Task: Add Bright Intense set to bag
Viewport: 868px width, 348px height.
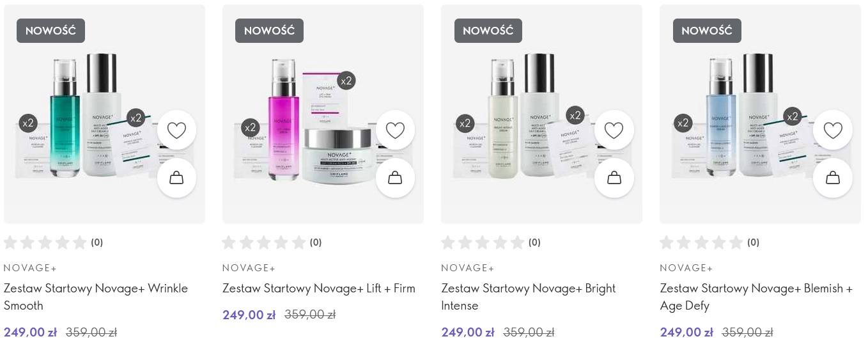Action: pos(614,178)
